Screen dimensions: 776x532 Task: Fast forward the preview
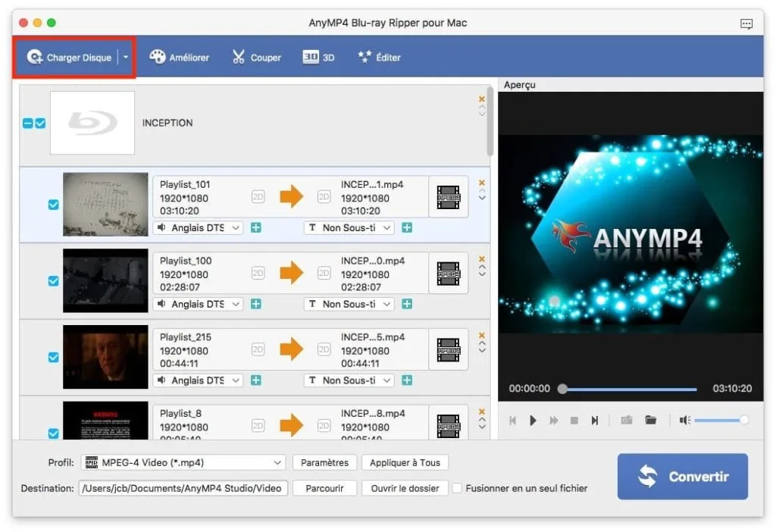click(553, 420)
